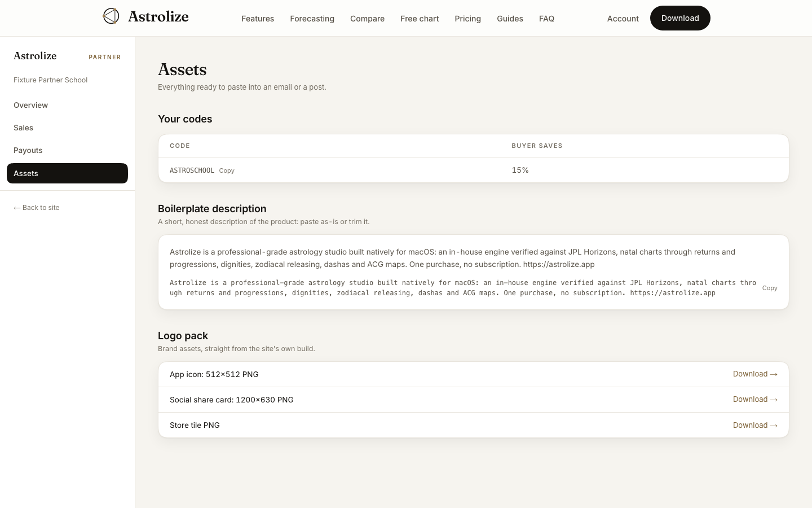Click the monospace boilerplate text block
This screenshot has height=508, width=812.
[463, 288]
